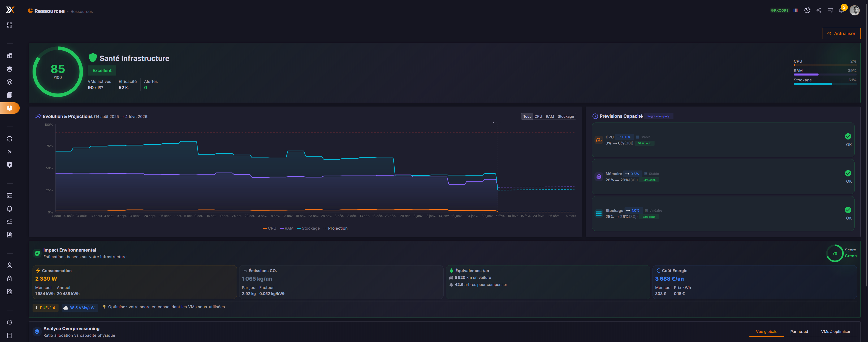The height and width of the screenshot is (342, 868).
Task: Show only CPU in evolution chart
Action: [538, 116]
